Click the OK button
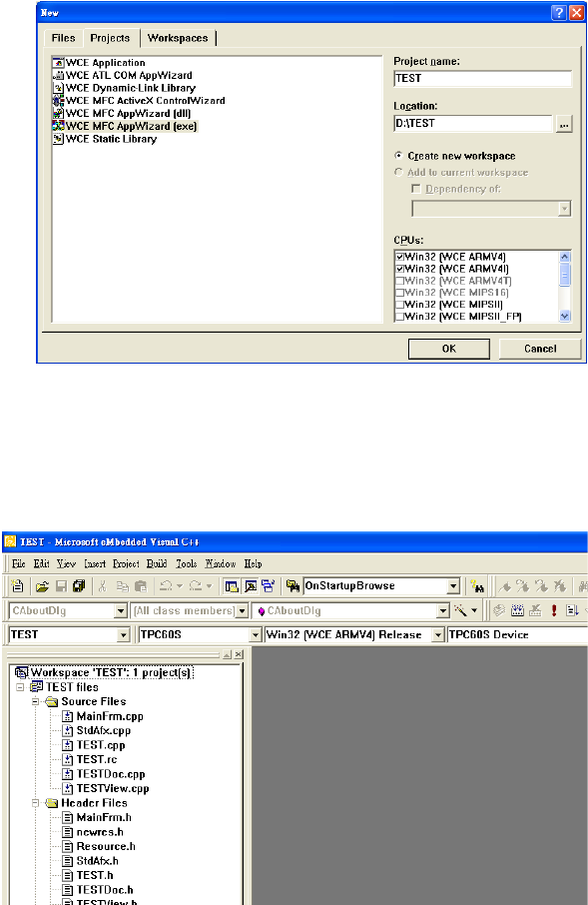The image size is (588, 905). 449,349
